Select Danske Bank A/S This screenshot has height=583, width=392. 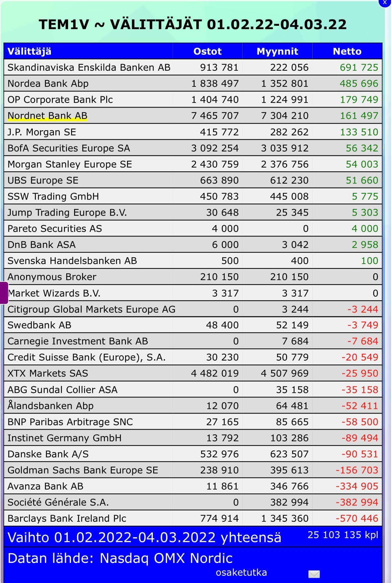[x=48, y=454]
